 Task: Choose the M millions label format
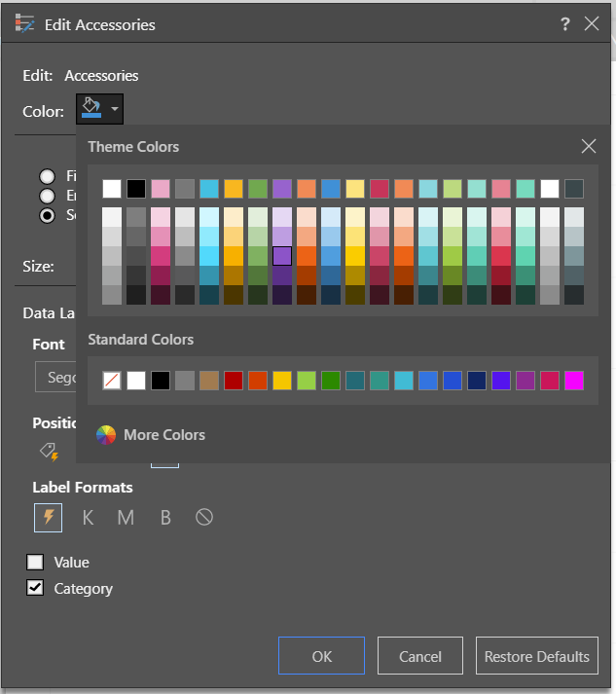126,518
